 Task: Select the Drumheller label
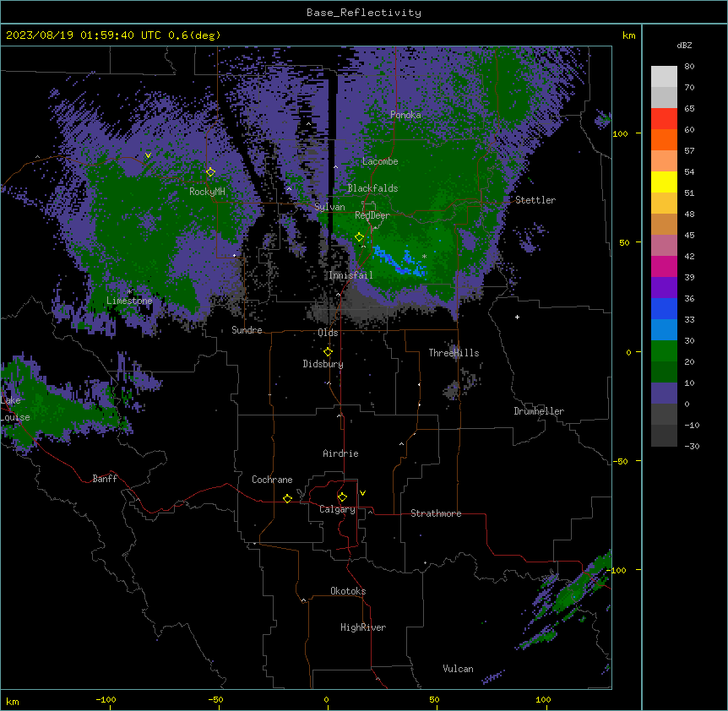tap(539, 411)
